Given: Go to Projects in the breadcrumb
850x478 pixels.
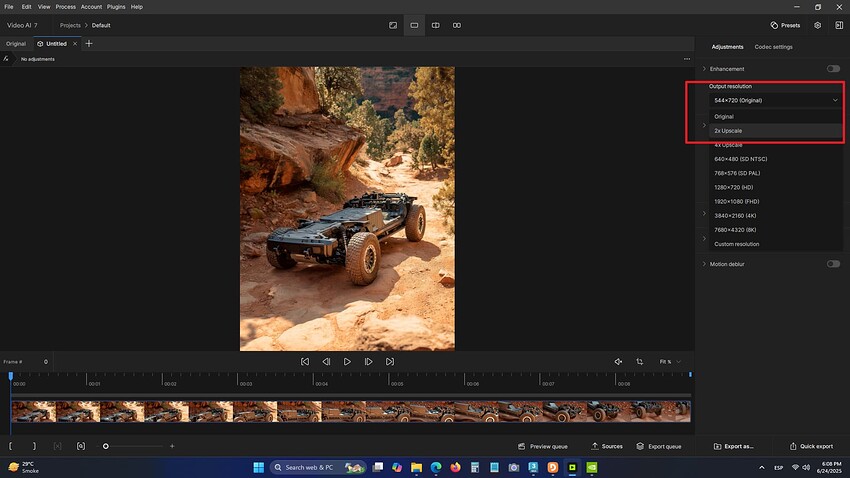Looking at the screenshot, I should point(70,25).
